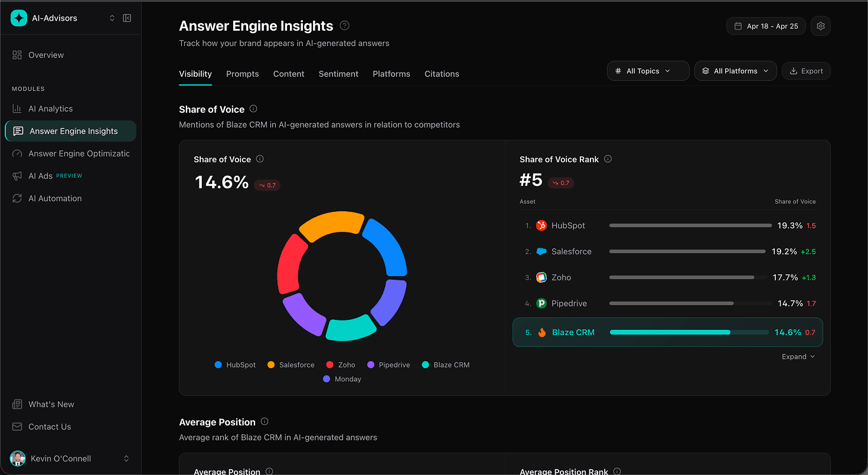Switch to the Prompts tab
This screenshot has height=475, width=868.
[243, 74]
